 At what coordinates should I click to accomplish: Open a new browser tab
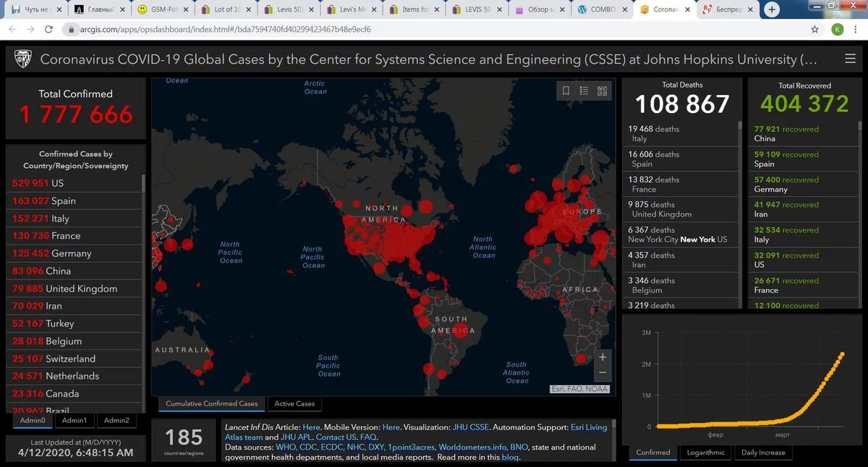[x=772, y=9]
